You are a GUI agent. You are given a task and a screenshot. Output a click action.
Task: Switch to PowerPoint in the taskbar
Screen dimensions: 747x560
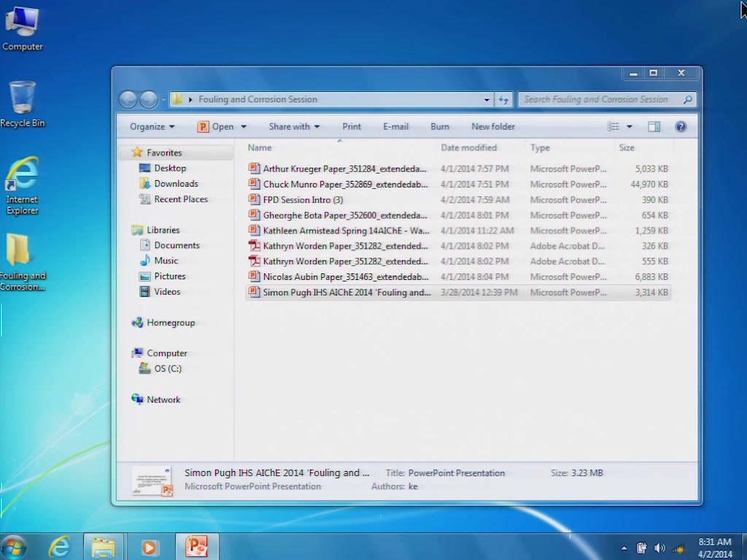(x=197, y=547)
